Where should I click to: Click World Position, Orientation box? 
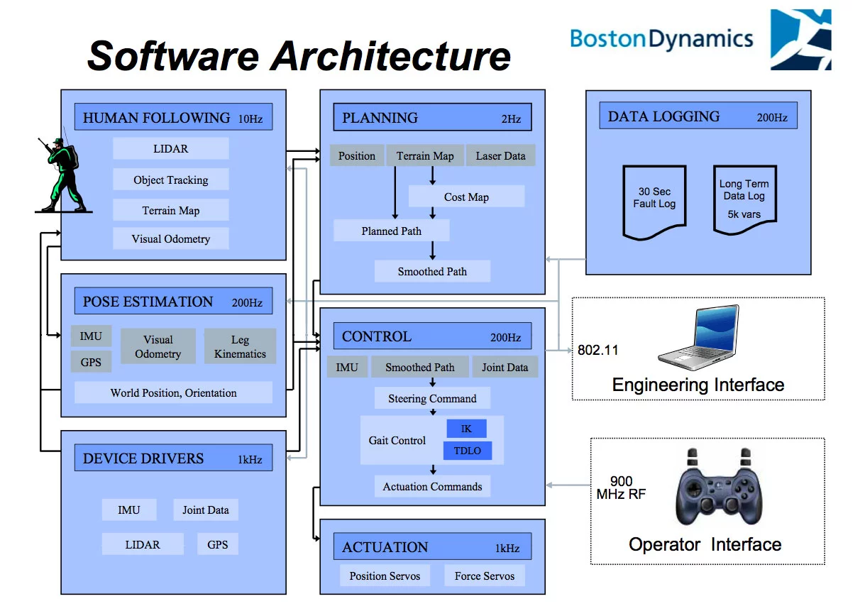point(173,392)
